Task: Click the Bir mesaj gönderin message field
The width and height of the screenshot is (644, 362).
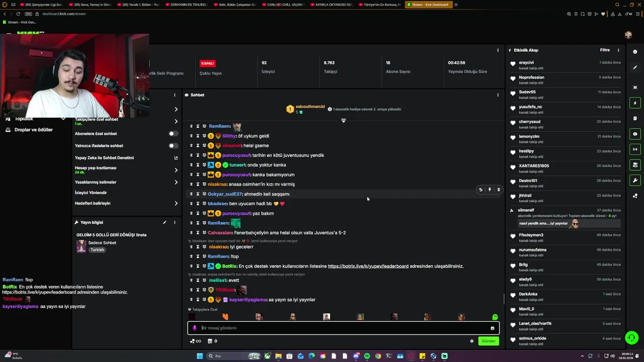Action: point(343,328)
